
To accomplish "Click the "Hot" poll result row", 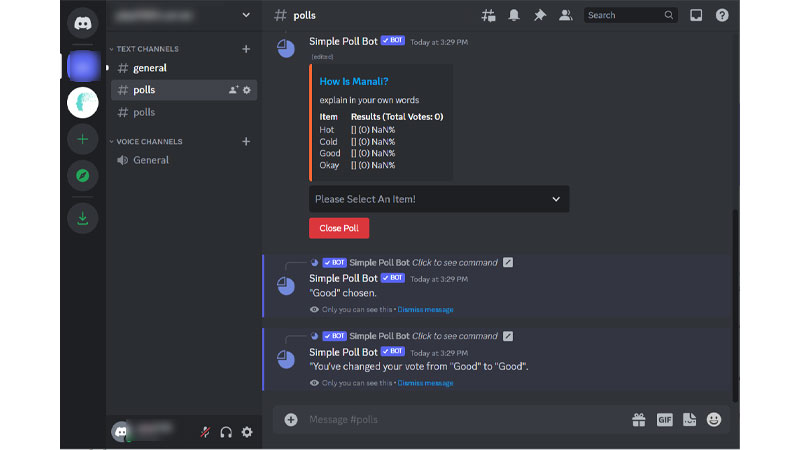I will point(358,130).
